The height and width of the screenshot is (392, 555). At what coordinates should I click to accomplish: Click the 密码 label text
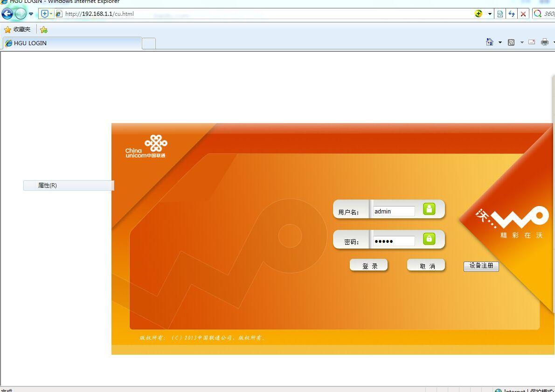pyautogui.click(x=352, y=242)
